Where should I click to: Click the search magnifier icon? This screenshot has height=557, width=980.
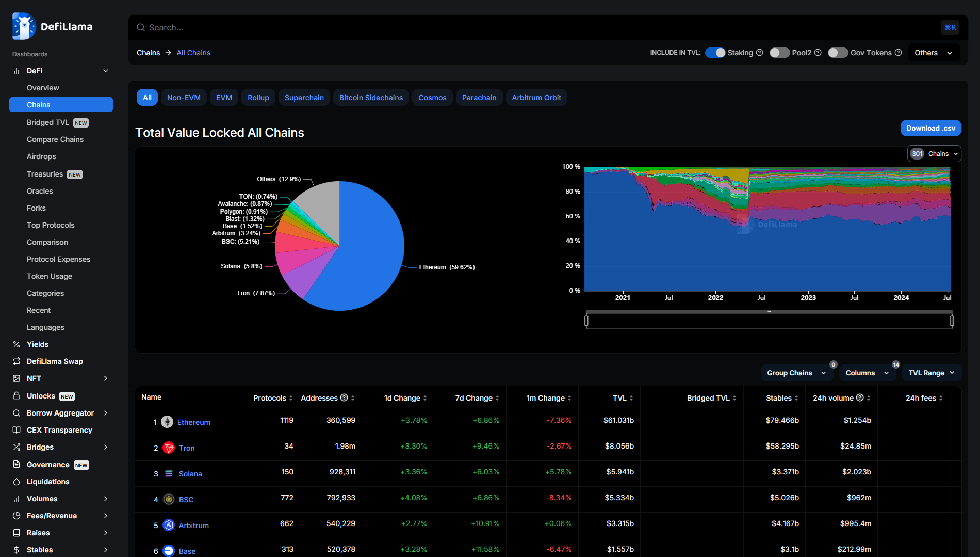click(140, 27)
